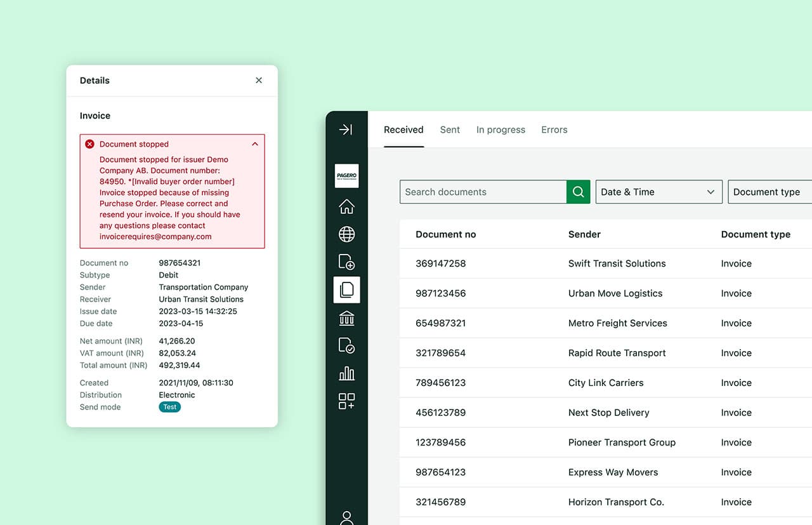Click the due date 2023-04-15
The width and height of the screenshot is (812, 525).
(x=180, y=323)
